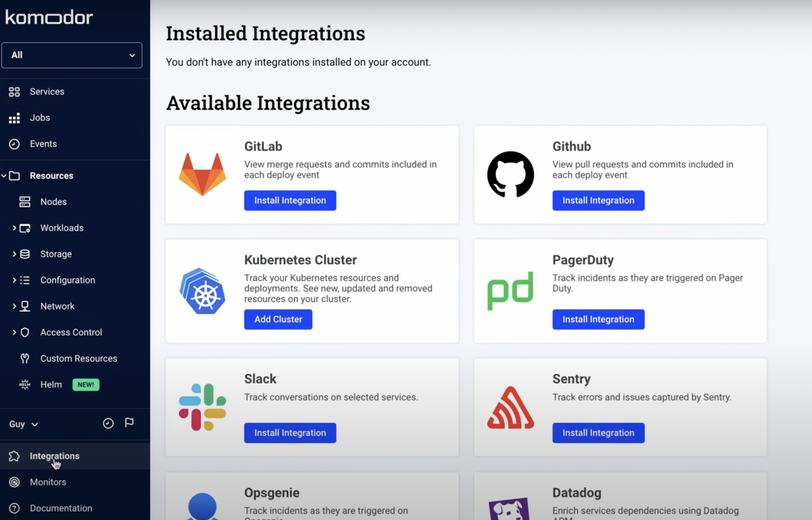Image resolution: width=812 pixels, height=520 pixels.
Task: Click the Datadog dog logo
Action: click(509, 509)
